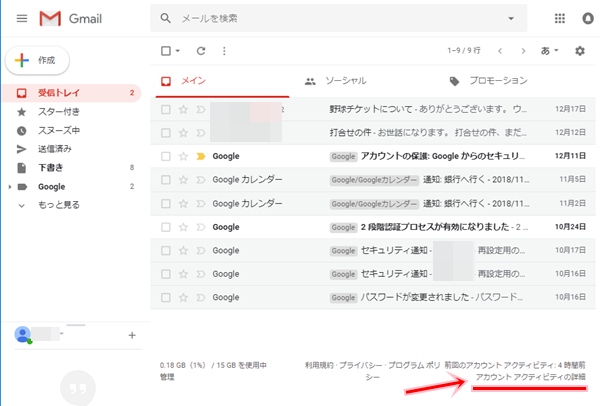600x406 pixels.
Task: Open the Google label in sidebar
Action: tap(51, 187)
